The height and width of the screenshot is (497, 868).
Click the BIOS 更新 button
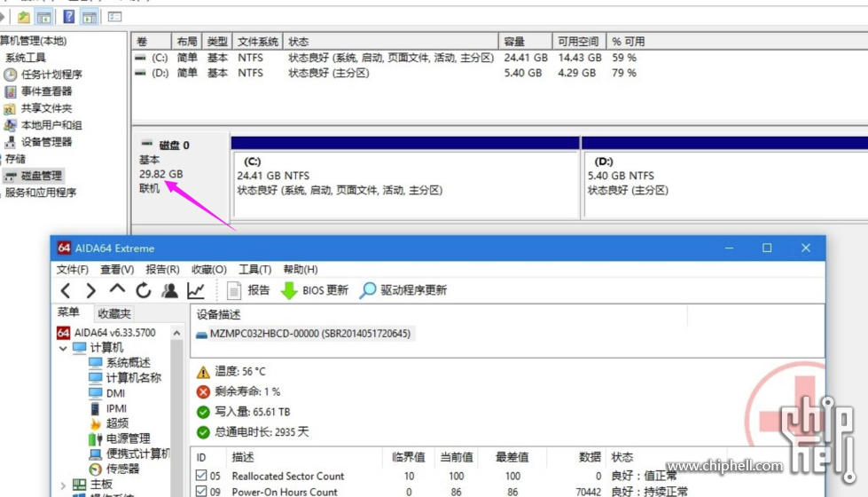click(315, 290)
